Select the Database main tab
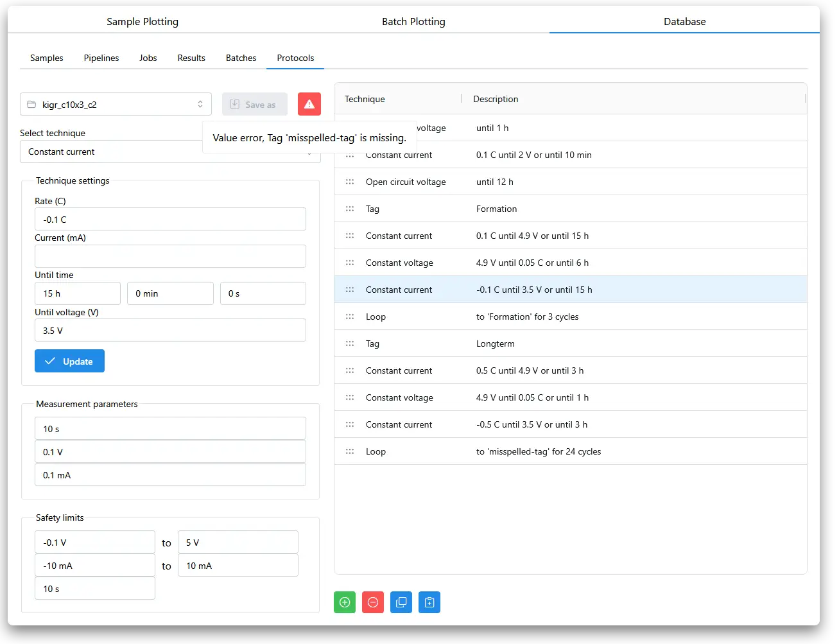Viewport: 839px width, 644px height. (x=684, y=21)
